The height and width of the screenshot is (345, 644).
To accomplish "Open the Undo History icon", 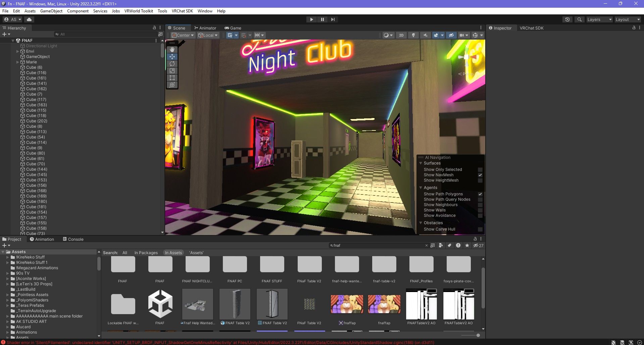I will [x=567, y=19].
